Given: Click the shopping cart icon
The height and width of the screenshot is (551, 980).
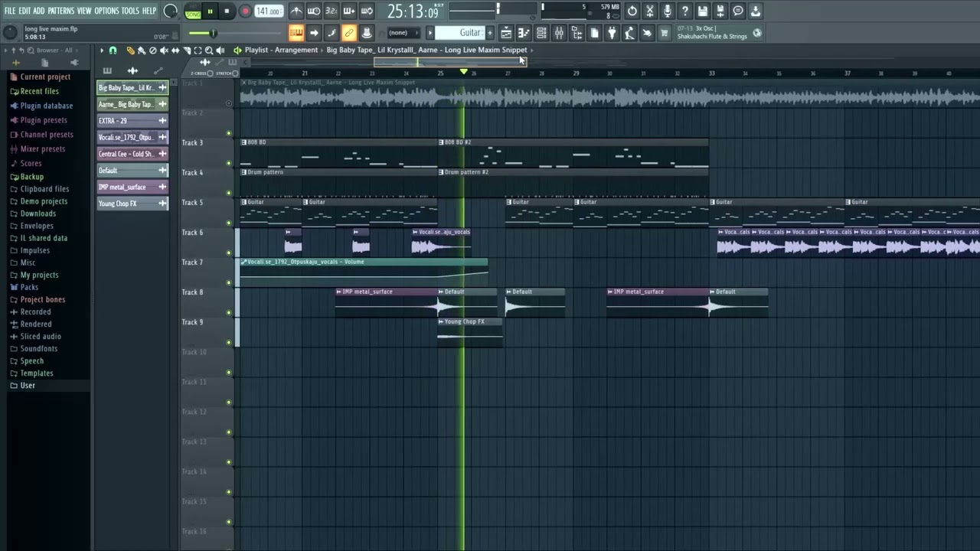Looking at the screenshot, I should (x=665, y=33).
